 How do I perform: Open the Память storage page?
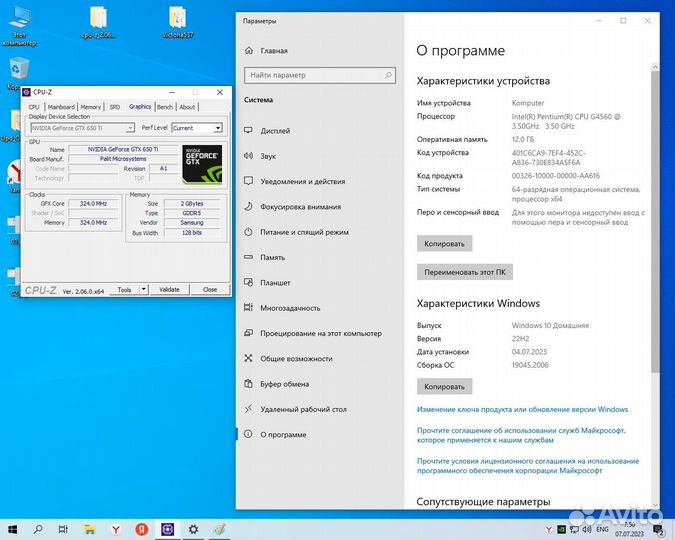coord(272,258)
